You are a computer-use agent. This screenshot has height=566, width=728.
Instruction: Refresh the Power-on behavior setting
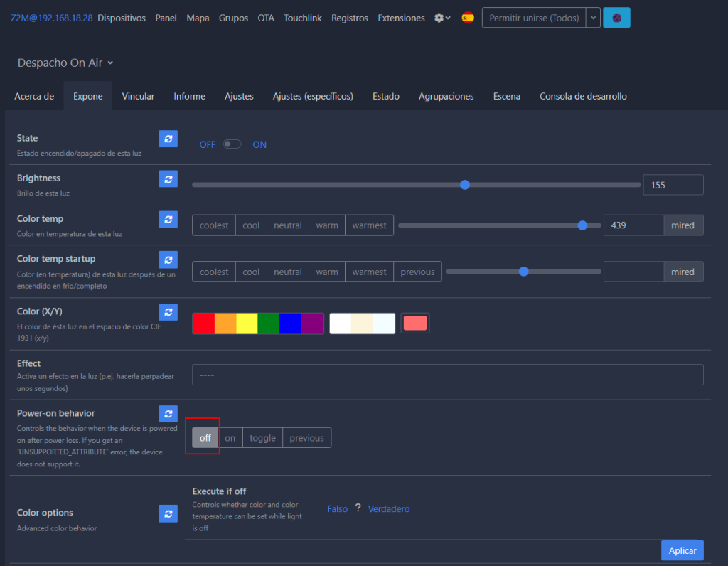(168, 414)
